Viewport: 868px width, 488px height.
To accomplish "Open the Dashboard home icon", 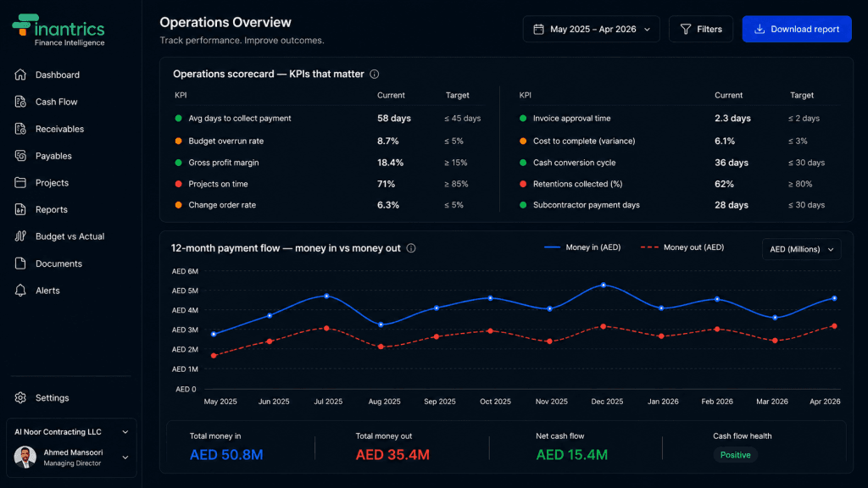I will (x=20, y=75).
